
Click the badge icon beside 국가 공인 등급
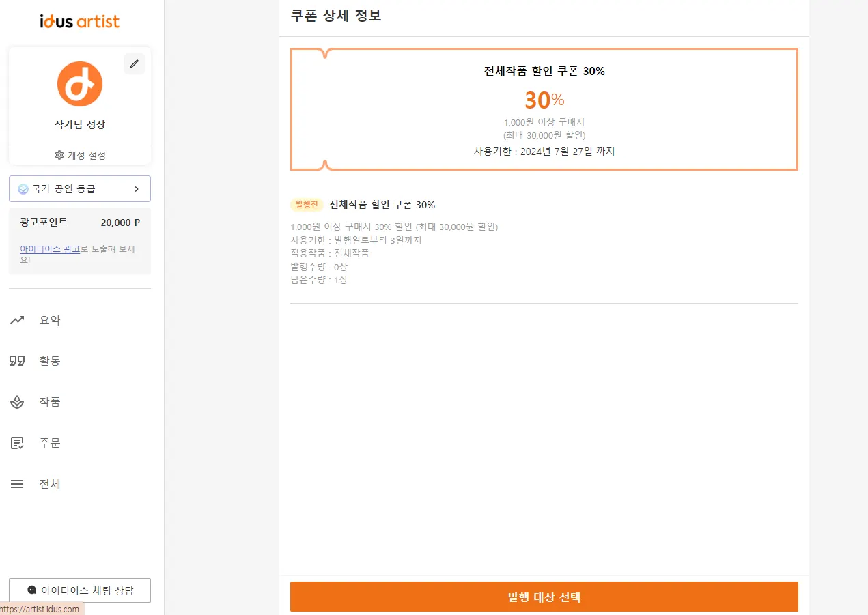(x=23, y=189)
